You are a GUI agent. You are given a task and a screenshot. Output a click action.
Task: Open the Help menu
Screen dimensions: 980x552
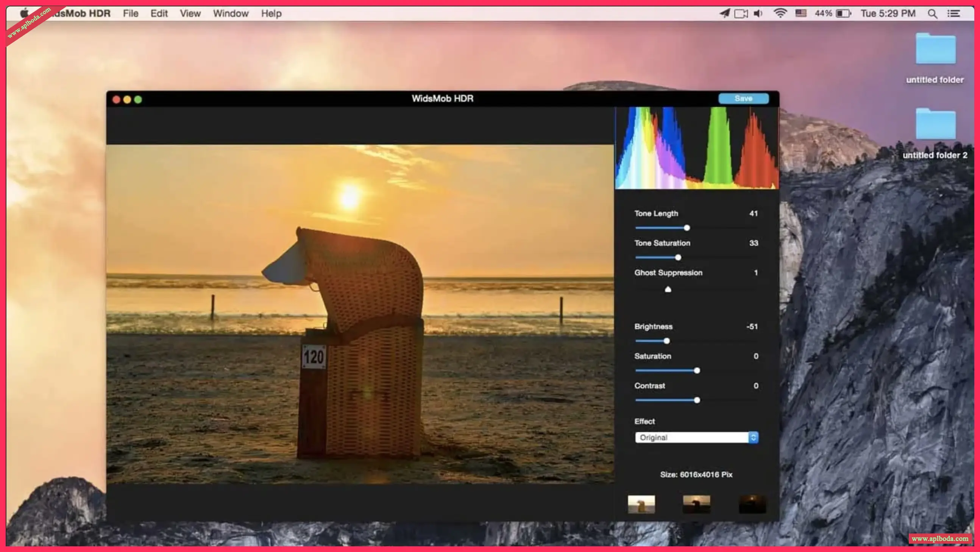[x=271, y=14]
